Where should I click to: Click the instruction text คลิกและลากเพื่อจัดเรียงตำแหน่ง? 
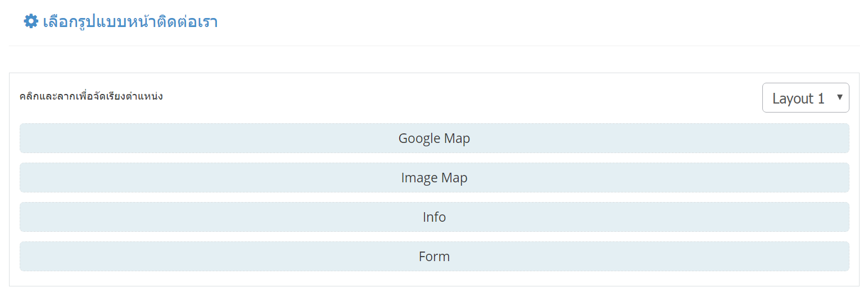(91, 96)
